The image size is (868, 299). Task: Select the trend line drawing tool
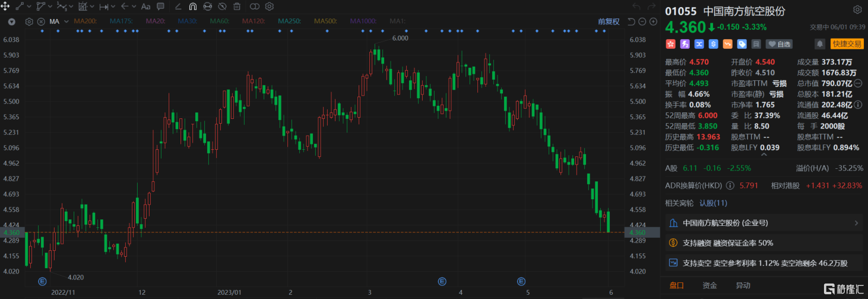pos(19,7)
